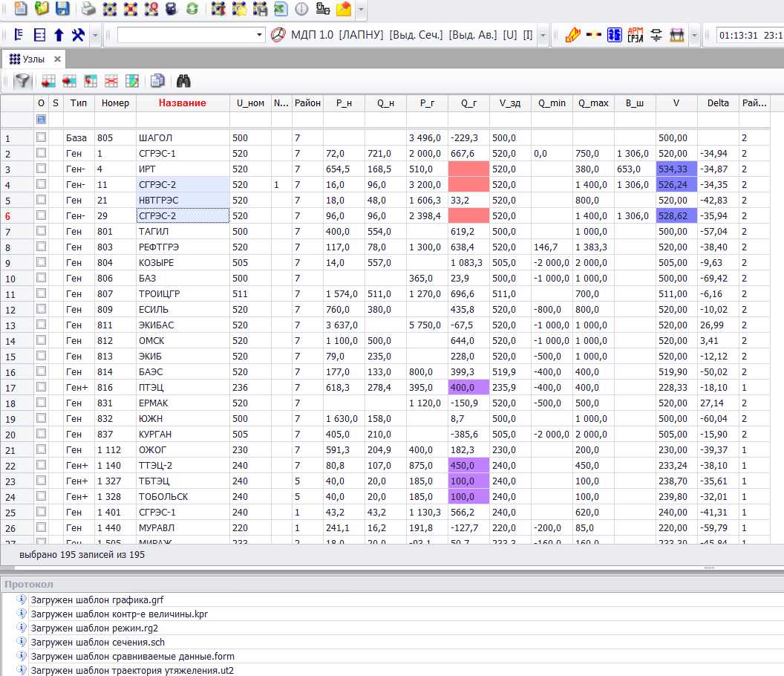This screenshot has width=784, height=676.
Task: Close the Узлы tab
Action: [57, 59]
